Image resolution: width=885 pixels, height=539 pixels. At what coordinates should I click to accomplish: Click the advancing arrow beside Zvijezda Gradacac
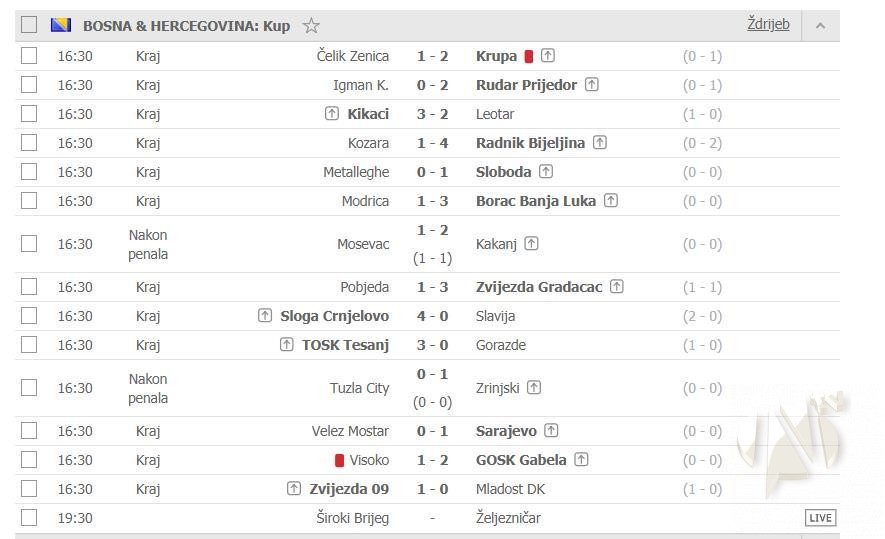[617, 287]
